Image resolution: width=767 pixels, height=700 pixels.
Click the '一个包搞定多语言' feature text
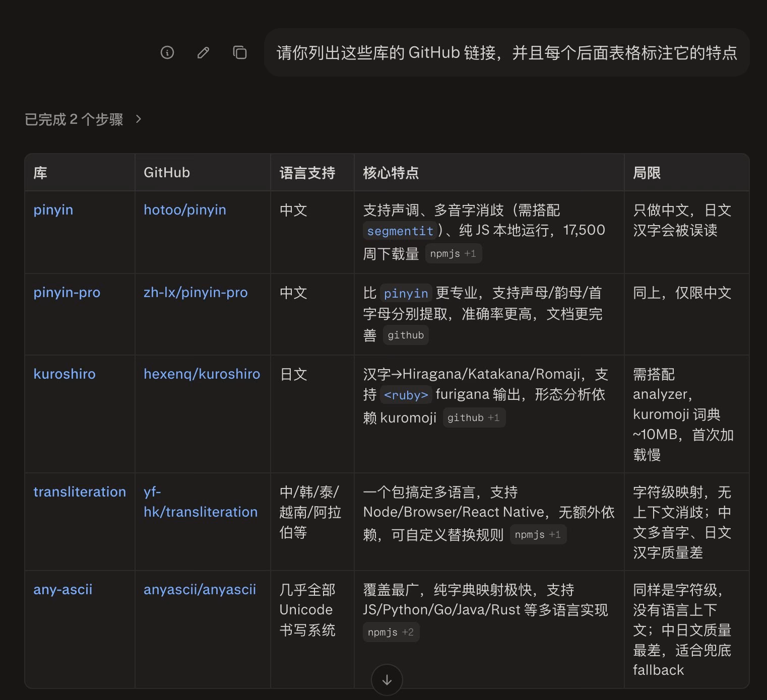click(419, 492)
